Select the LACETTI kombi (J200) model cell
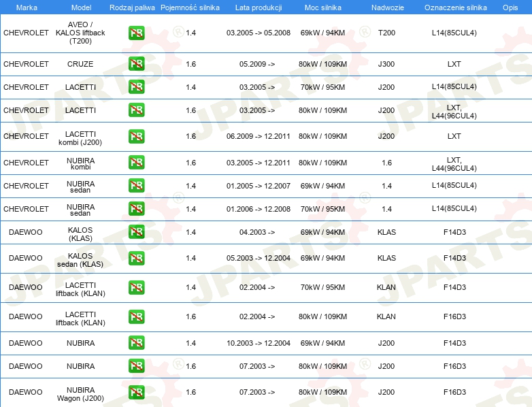The width and height of the screenshot is (532, 407). [80, 138]
